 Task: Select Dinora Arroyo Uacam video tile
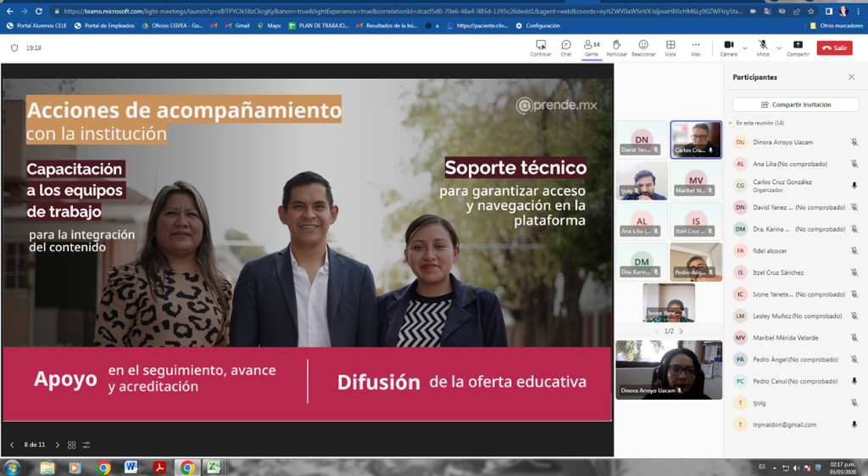pos(669,370)
